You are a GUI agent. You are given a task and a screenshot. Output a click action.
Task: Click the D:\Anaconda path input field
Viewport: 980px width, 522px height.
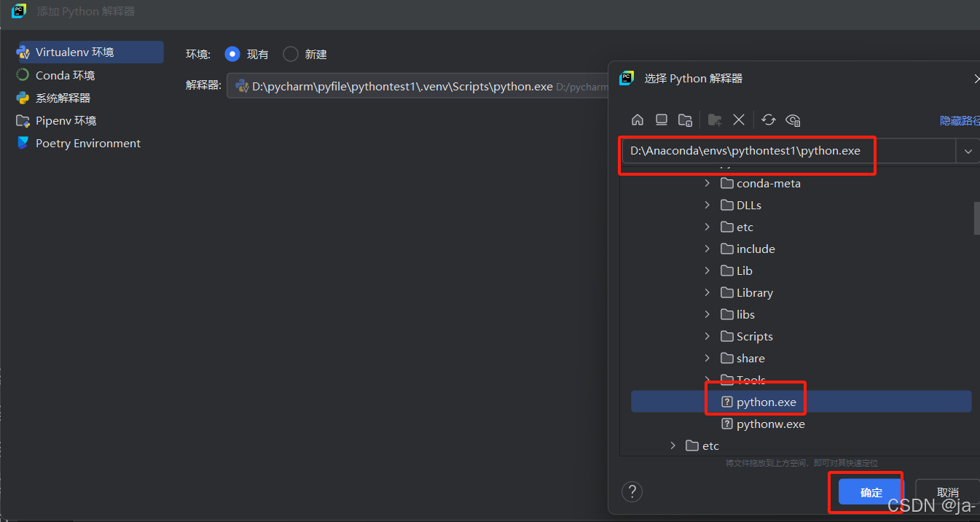[789, 151]
